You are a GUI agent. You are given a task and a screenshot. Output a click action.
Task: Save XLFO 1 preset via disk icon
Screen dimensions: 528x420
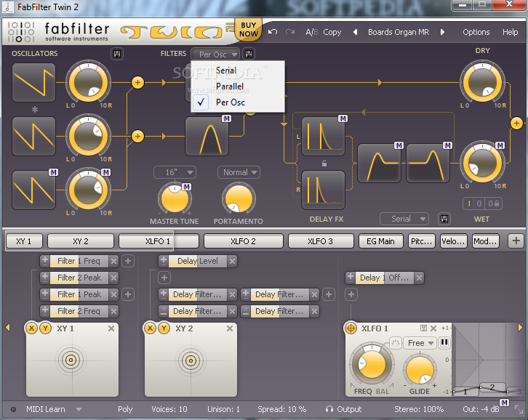coord(423,328)
